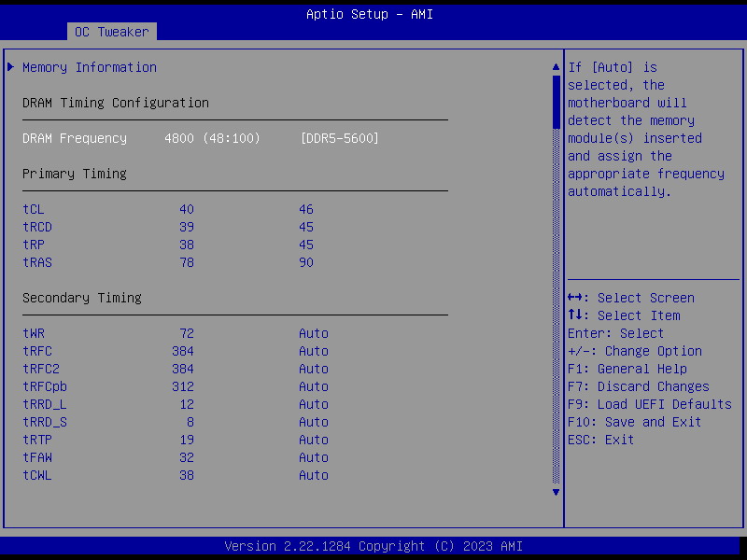Edit tRCD value 45
Image resolution: width=747 pixels, height=560 pixels.
306,227
